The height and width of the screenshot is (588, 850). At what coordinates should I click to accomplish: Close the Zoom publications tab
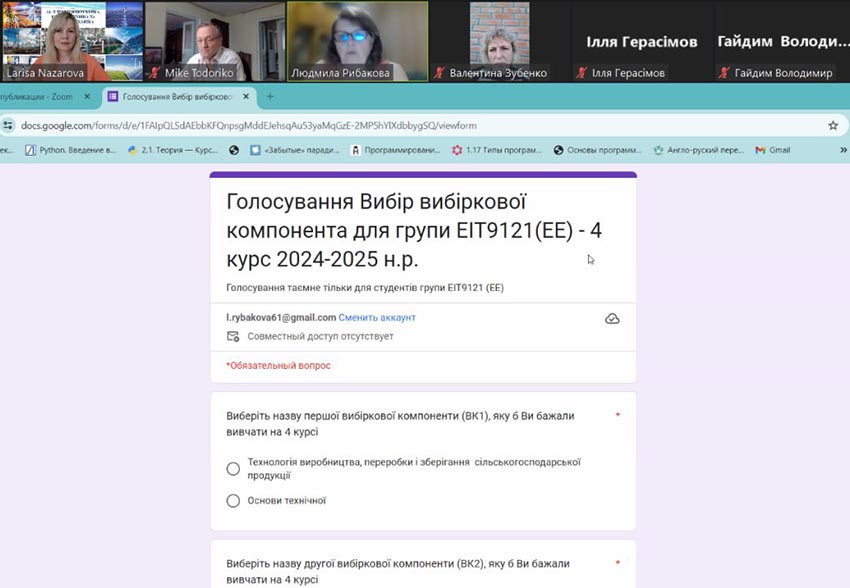pos(87,96)
